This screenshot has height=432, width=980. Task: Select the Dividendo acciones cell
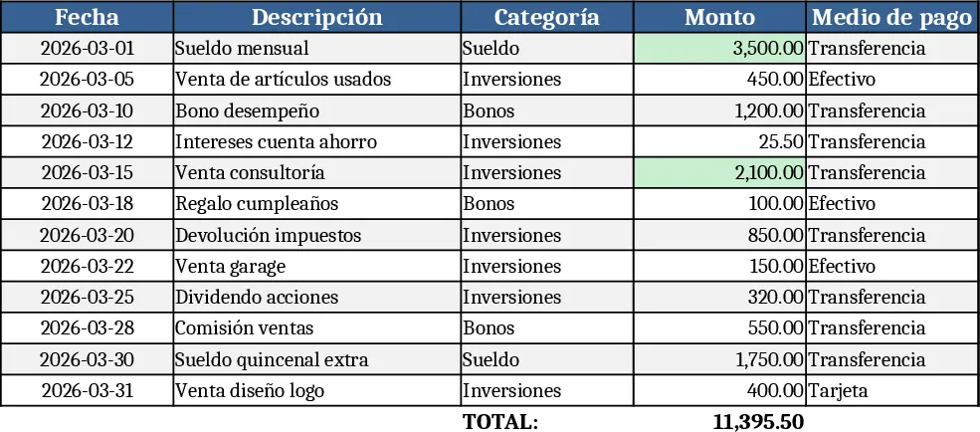pyautogui.click(x=316, y=297)
